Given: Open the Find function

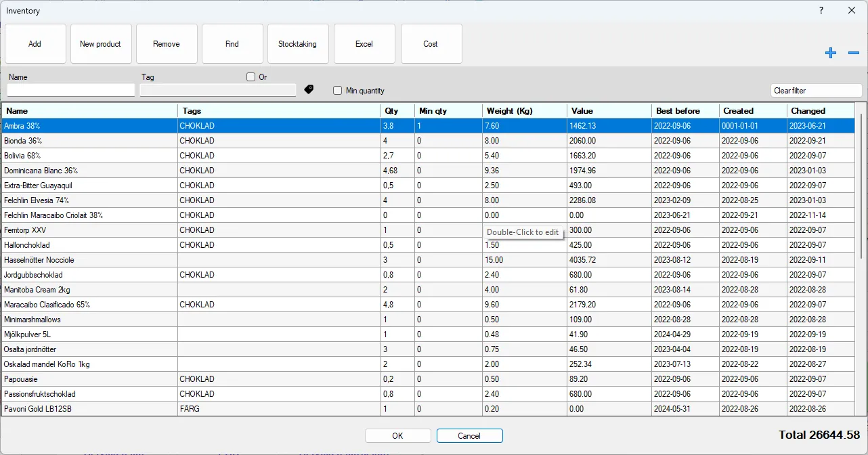Looking at the screenshot, I should coord(232,44).
